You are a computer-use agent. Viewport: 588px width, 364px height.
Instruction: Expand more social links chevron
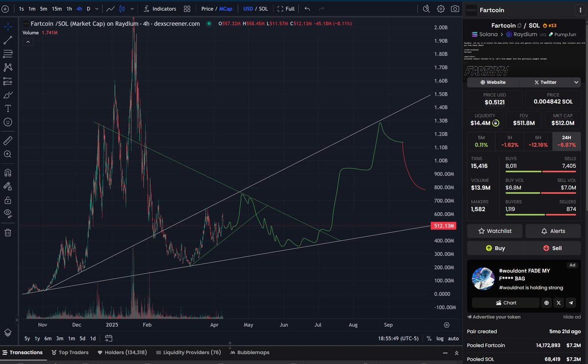576,82
